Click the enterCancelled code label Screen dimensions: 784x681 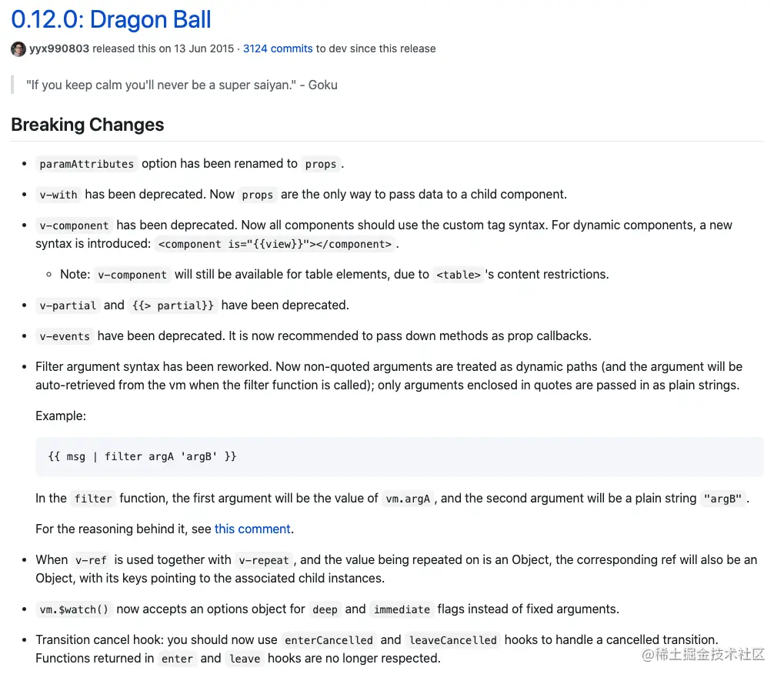click(329, 640)
